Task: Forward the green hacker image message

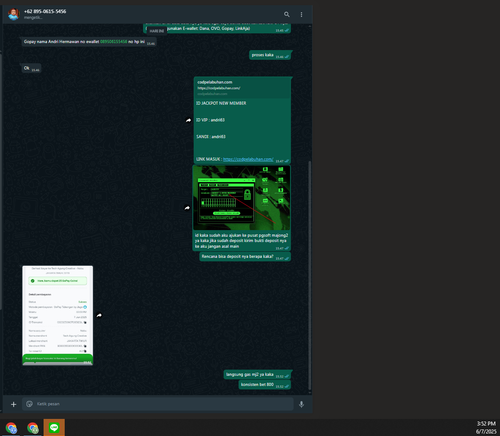Action: pyautogui.click(x=187, y=208)
